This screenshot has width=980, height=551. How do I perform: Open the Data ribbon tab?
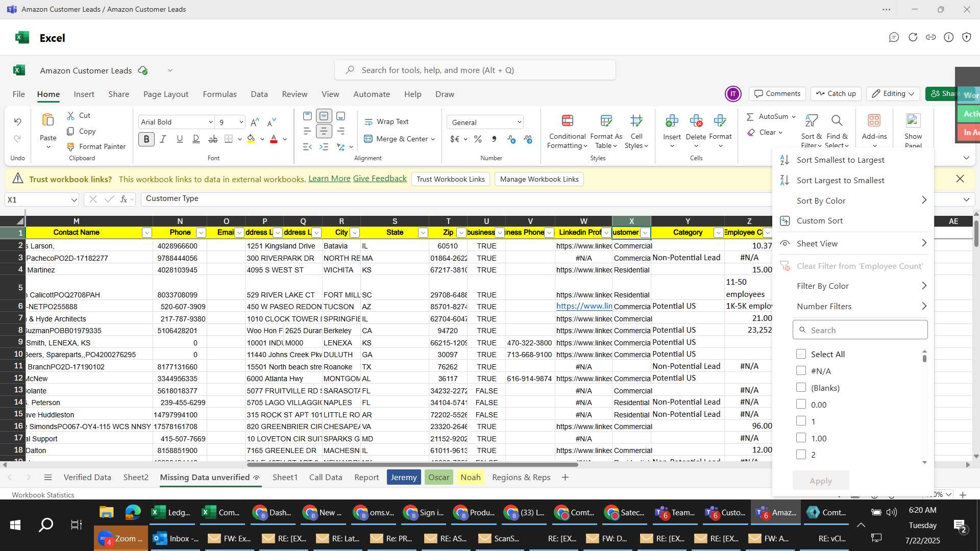point(259,94)
